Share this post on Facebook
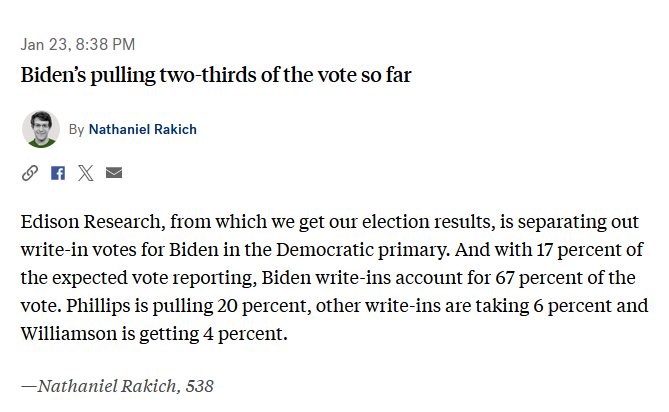669x412 pixels. 58,173
